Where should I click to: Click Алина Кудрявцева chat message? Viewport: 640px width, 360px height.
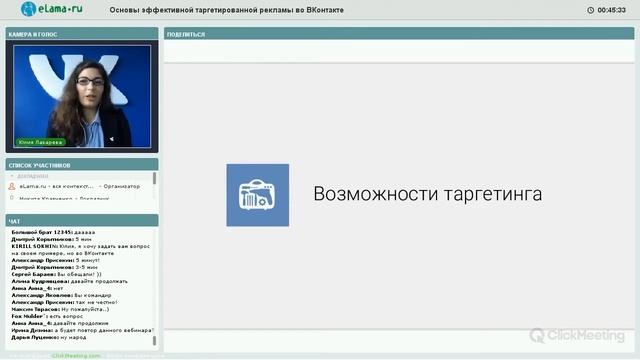69,281
